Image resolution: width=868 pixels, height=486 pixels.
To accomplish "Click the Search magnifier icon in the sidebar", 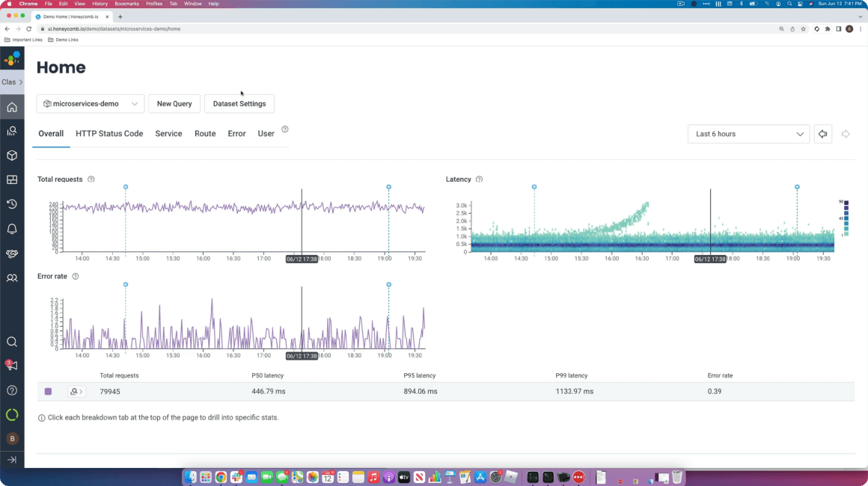I will [12, 342].
